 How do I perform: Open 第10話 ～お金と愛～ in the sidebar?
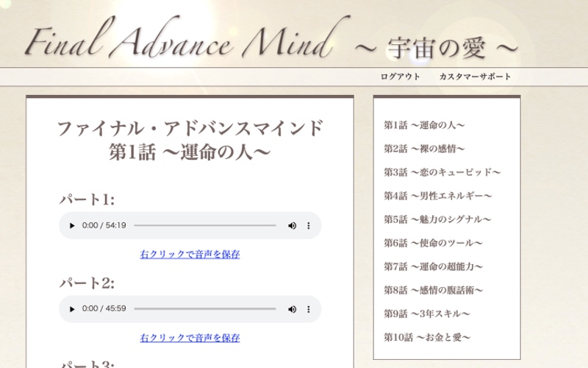click(427, 338)
